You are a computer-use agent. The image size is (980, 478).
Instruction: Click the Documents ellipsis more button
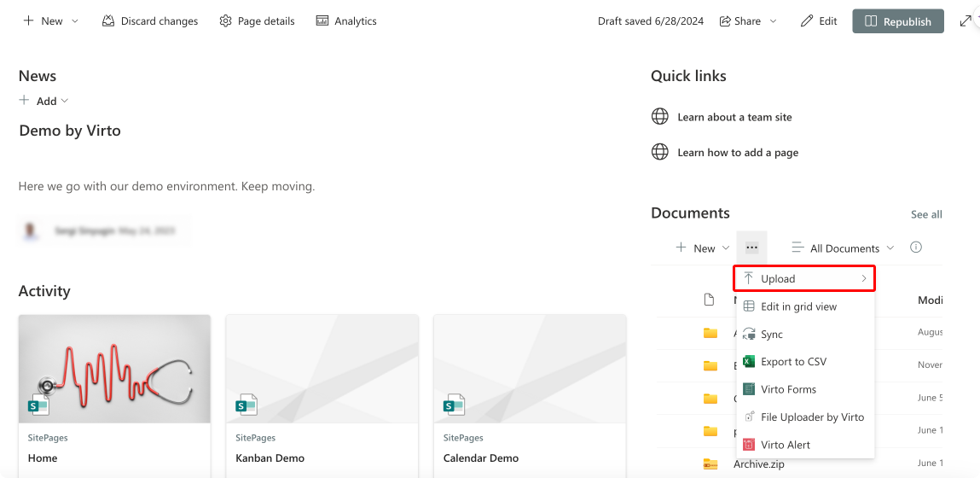point(752,248)
